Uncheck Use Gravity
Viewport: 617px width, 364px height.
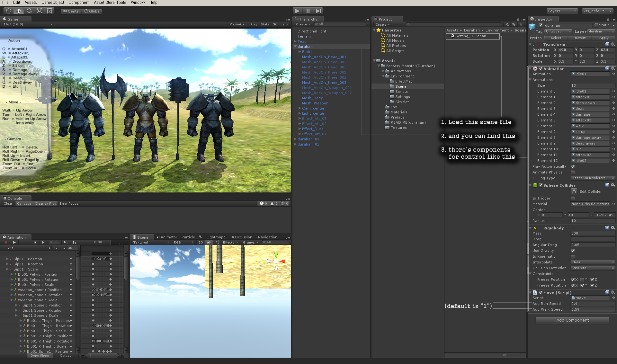tap(573, 251)
